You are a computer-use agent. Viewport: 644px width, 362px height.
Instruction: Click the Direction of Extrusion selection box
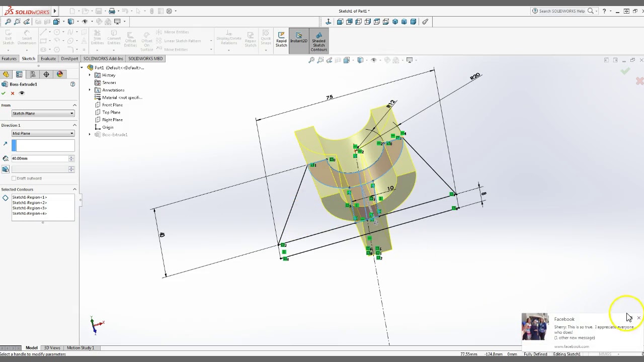coord(43,145)
